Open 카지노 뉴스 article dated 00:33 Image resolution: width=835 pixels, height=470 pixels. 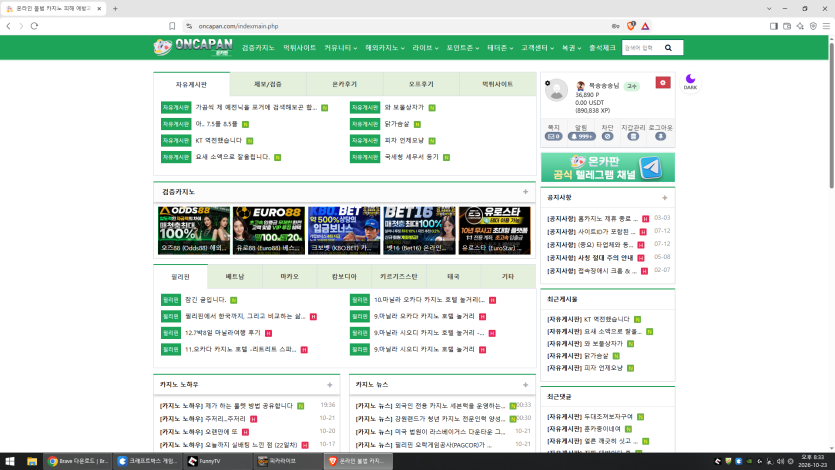point(430,406)
